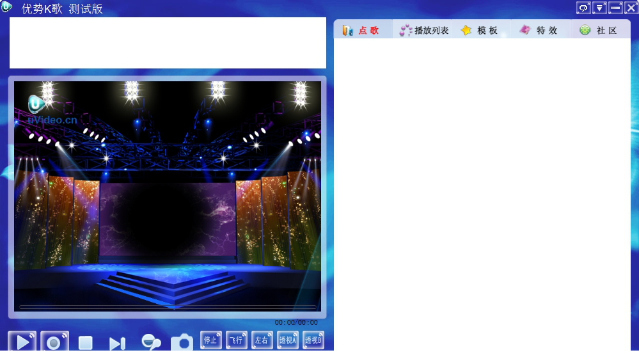639x364 pixels.
Task: Close the 优势K歌 window
Action: (x=631, y=8)
